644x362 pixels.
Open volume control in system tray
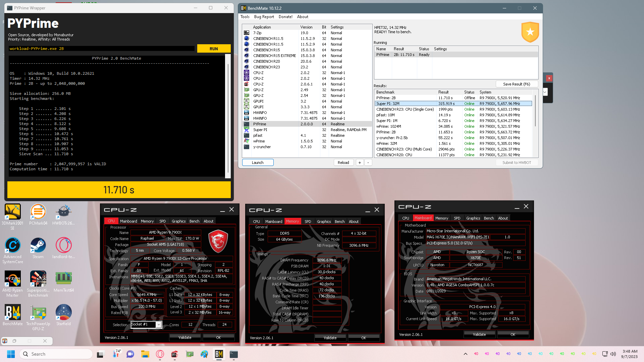coord(613,354)
